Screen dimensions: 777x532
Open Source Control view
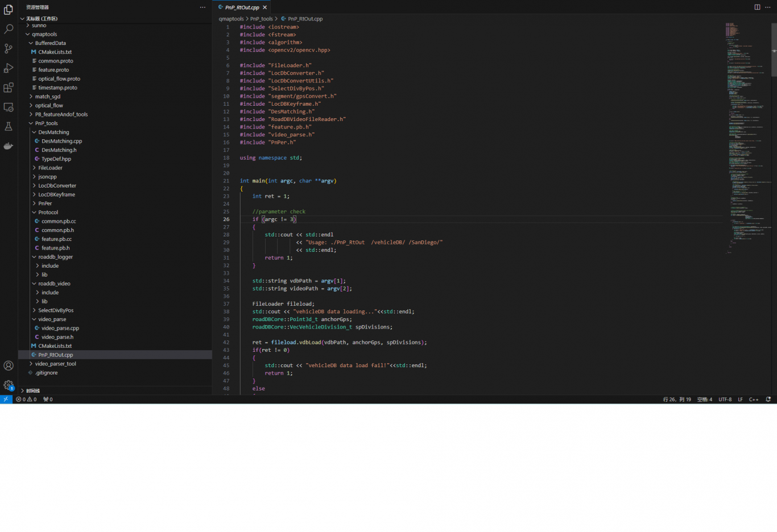(9, 48)
